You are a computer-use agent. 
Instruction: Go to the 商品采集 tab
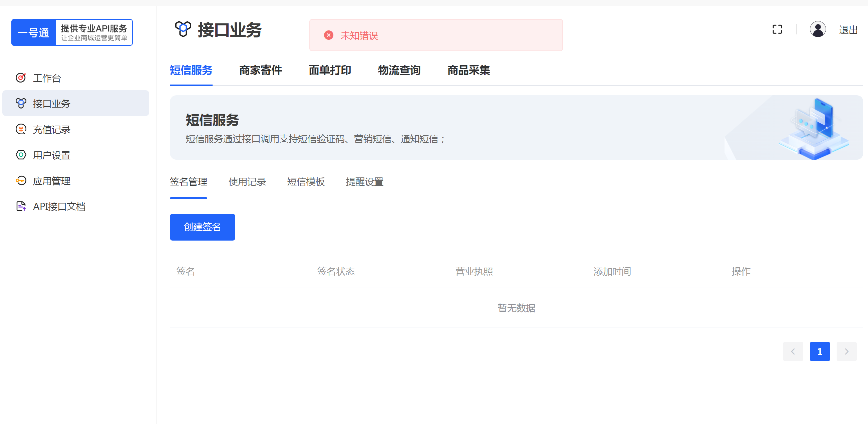pyautogui.click(x=469, y=70)
